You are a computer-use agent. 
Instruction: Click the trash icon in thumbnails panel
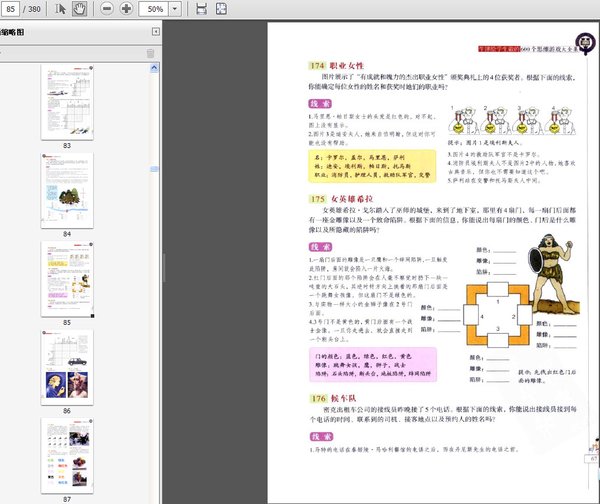[151, 53]
